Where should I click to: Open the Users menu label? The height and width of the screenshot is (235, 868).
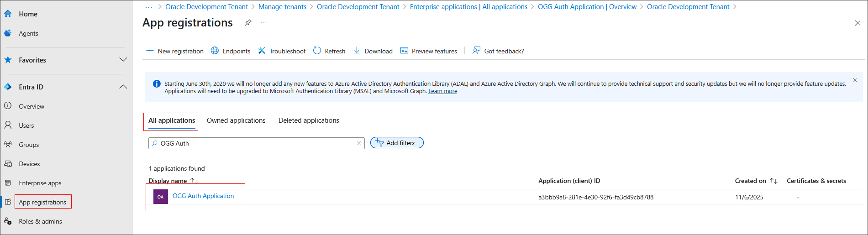pos(26,125)
